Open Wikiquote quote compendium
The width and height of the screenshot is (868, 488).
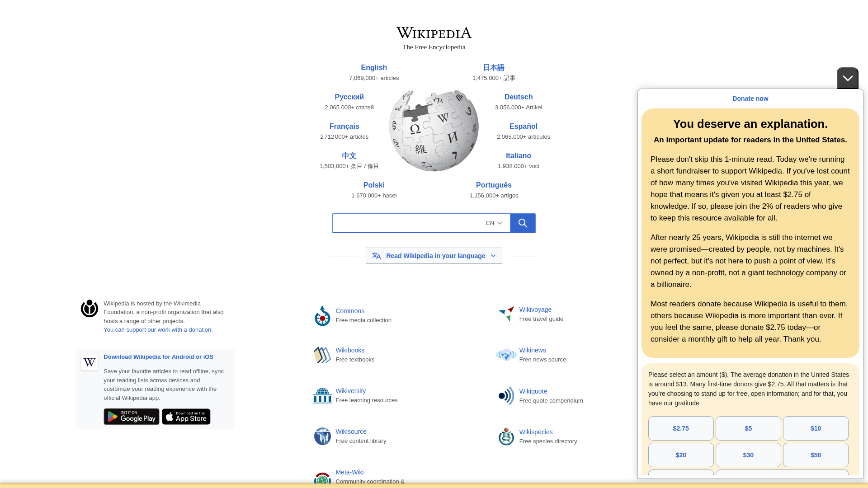[x=533, y=391]
